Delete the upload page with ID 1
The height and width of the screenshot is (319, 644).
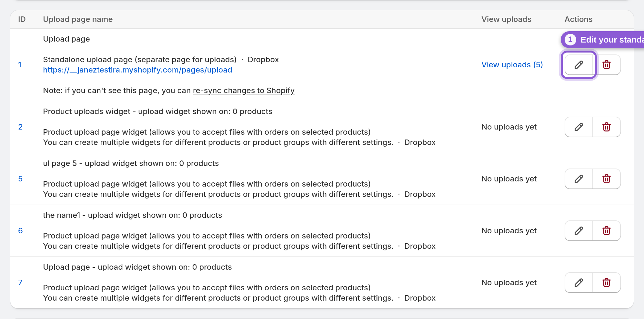607,65
